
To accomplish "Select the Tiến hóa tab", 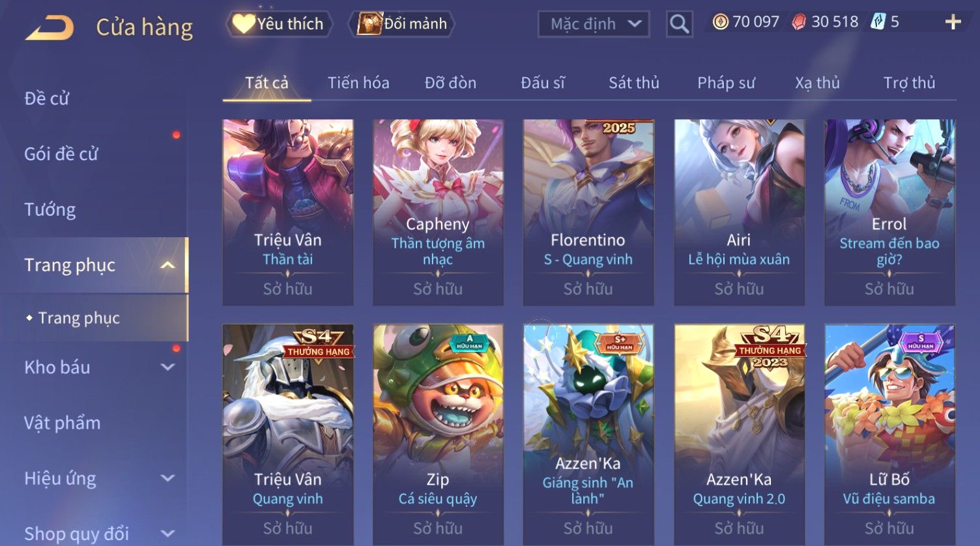I will pyautogui.click(x=358, y=83).
